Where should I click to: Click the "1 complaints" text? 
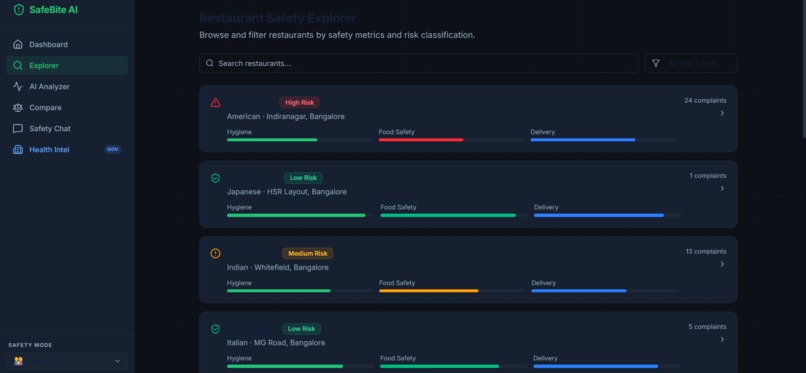(x=708, y=176)
